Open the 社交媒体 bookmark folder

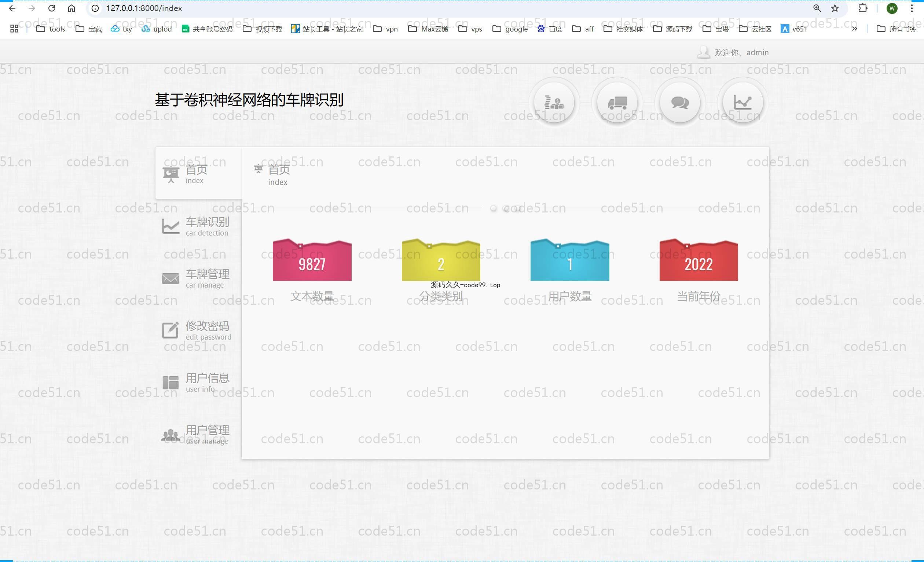(623, 29)
